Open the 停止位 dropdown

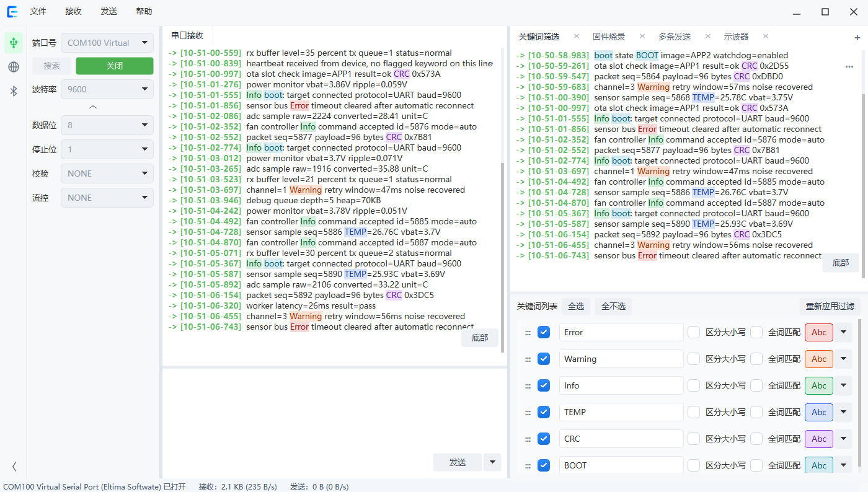[x=107, y=149]
